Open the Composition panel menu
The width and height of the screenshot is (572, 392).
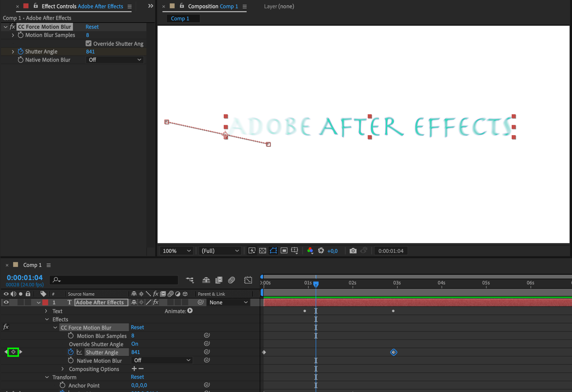point(245,6)
